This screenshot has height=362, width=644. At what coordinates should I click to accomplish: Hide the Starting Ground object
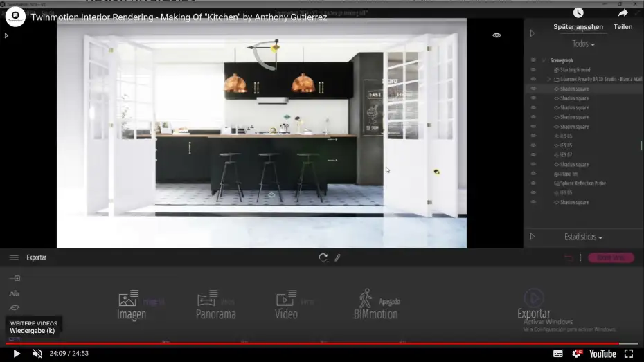click(x=533, y=70)
